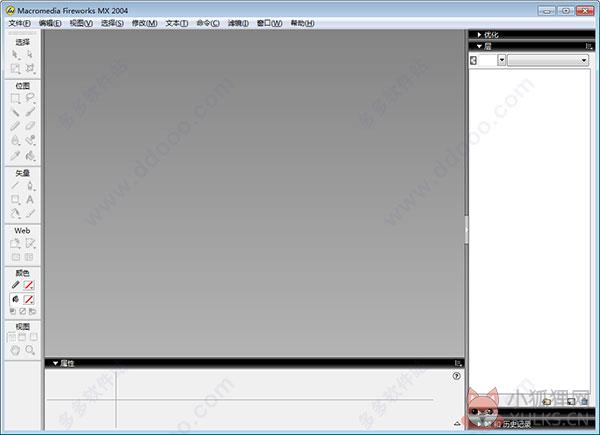
Task: Open the layers opacity dropdown arrow
Action: [501, 60]
